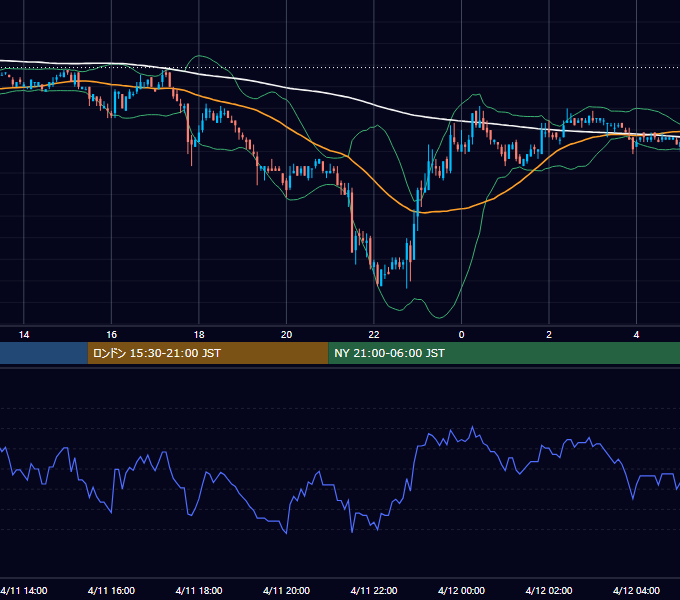The image size is (680, 600).
Task: Click the 4/11 20:00 date label
Action: [286, 590]
